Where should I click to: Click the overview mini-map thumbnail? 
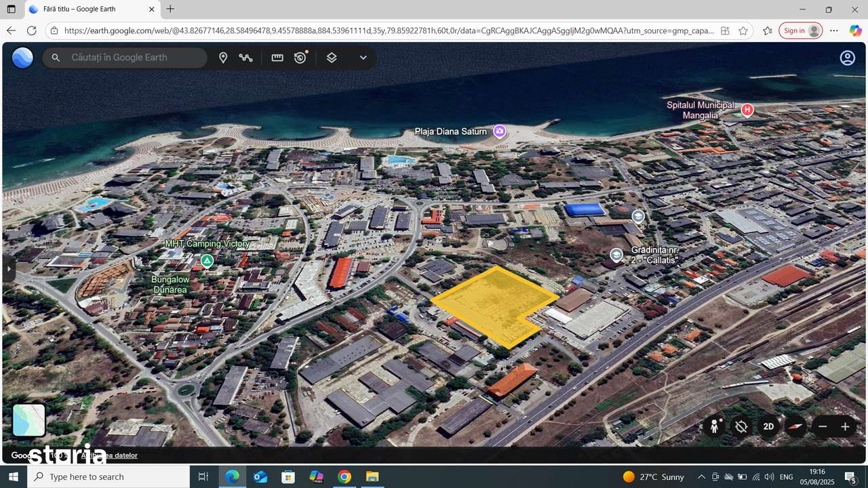click(x=28, y=420)
